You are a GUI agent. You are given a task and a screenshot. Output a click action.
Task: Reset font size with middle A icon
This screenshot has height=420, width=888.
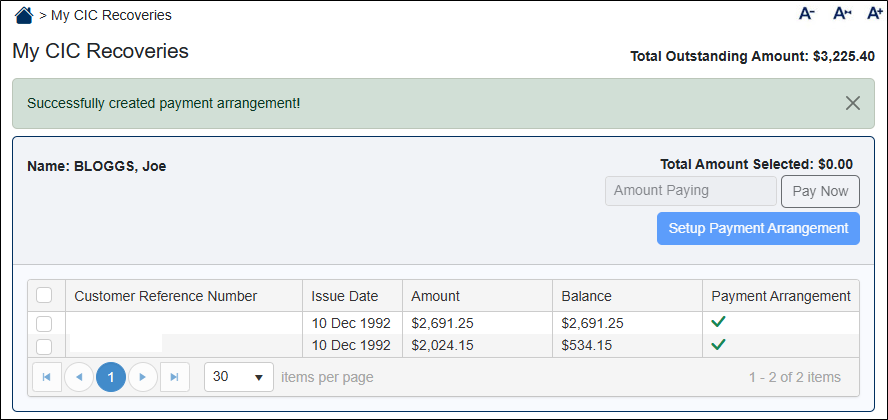coord(841,14)
